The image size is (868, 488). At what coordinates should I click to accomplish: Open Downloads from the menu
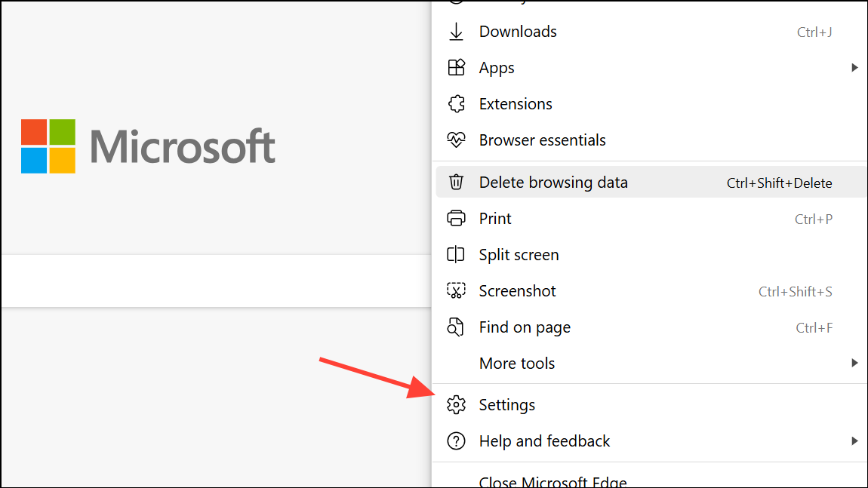(518, 32)
